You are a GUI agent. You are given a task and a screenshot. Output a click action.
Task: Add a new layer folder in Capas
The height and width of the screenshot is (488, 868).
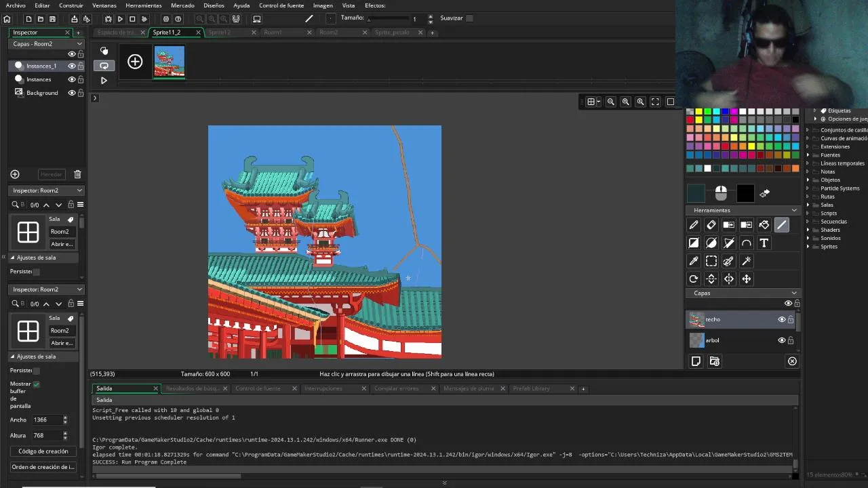coord(714,361)
